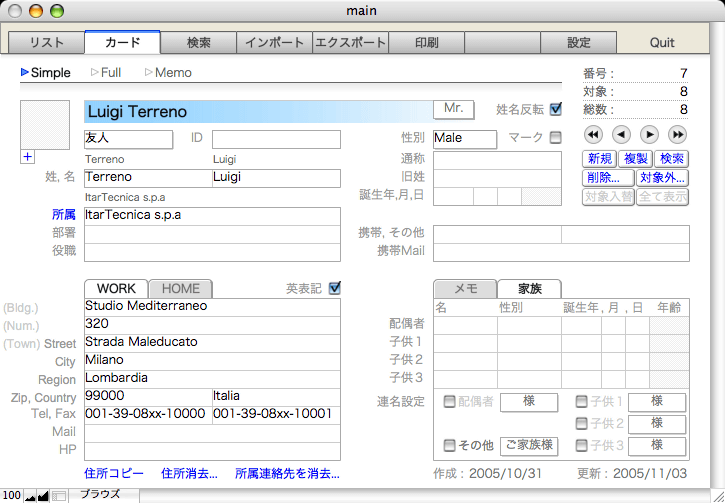Toggle the status area icon

click(58, 497)
